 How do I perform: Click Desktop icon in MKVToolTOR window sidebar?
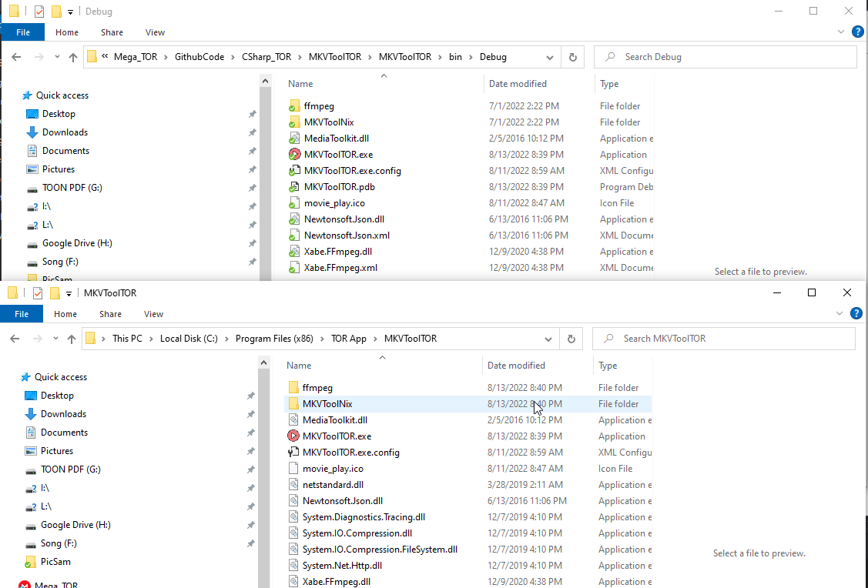[31, 396]
